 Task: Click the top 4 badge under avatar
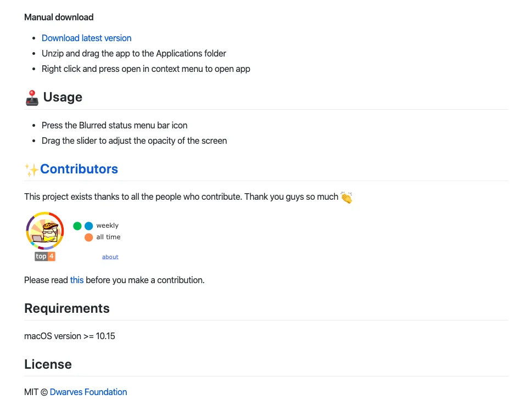point(45,256)
